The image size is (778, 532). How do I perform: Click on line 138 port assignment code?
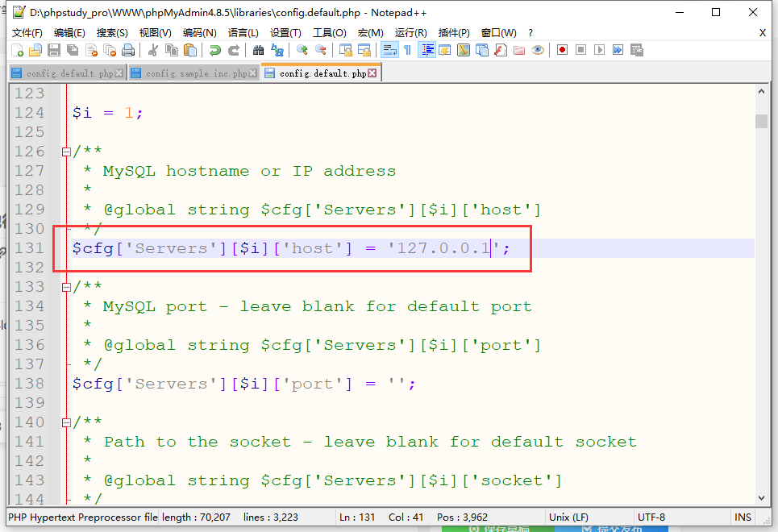tap(242, 384)
